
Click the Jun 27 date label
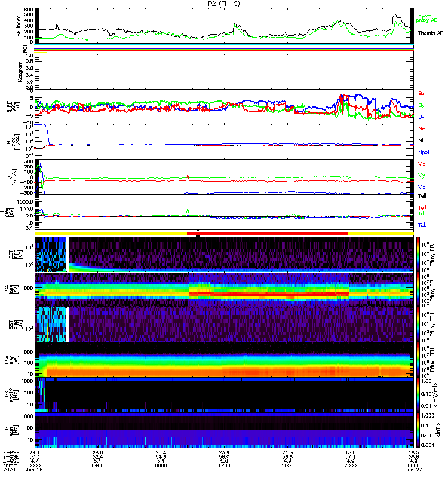pyautogui.click(x=413, y=470)
